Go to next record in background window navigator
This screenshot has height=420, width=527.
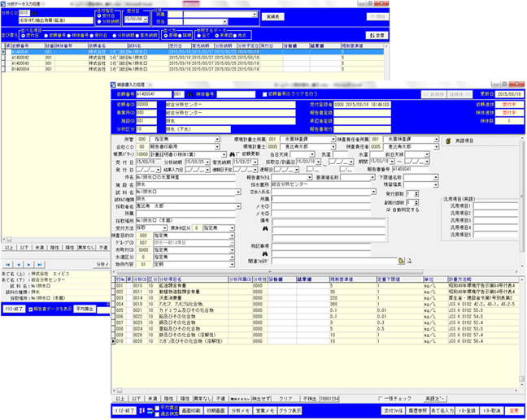29,265
